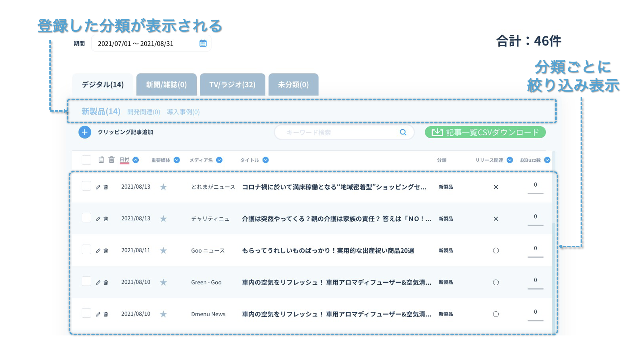Click the search magnifier icon
The width and height of the screenshot is (644, 338).
click(403, 132)
